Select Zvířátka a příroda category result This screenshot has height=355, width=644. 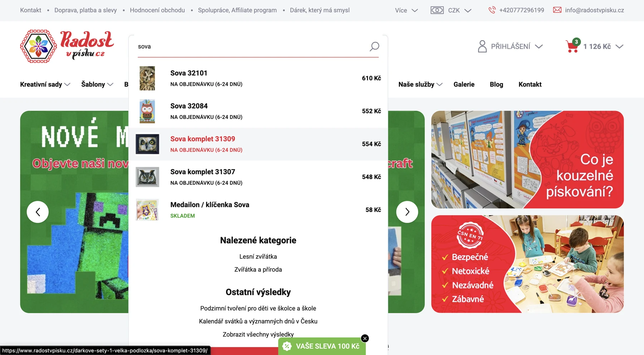click(258, 269)
